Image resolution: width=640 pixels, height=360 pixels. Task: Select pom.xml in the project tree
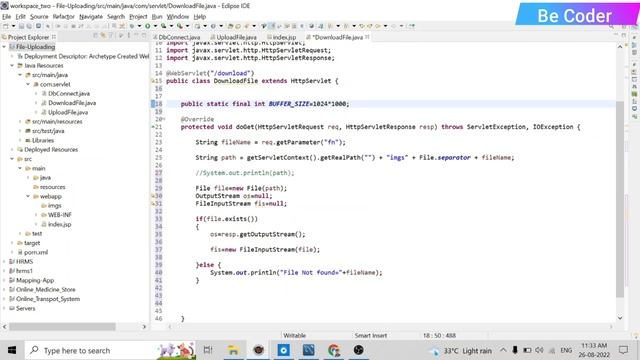(x=36, y=252)
